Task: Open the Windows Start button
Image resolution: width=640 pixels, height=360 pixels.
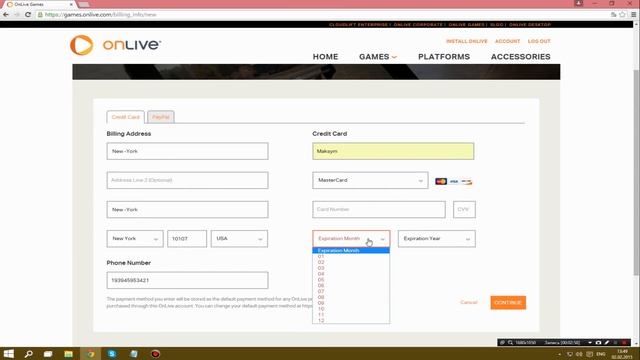Action: click(8, 354)
